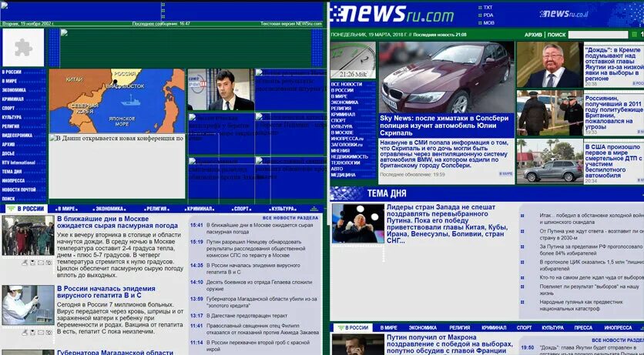The height and width of the screenshot is (355, 644).
Task: Click the envelope icon under the hepatitis article
Action: click(41, 333)
